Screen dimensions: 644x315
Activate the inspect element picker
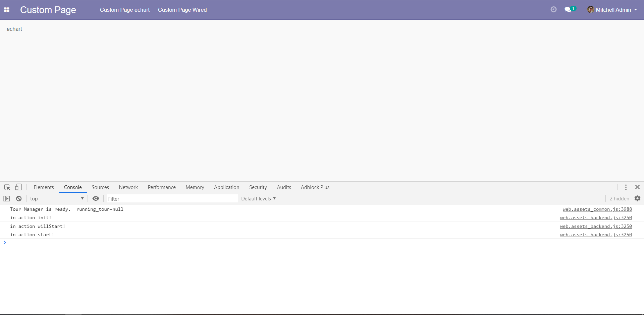click(x=7, y=187)
